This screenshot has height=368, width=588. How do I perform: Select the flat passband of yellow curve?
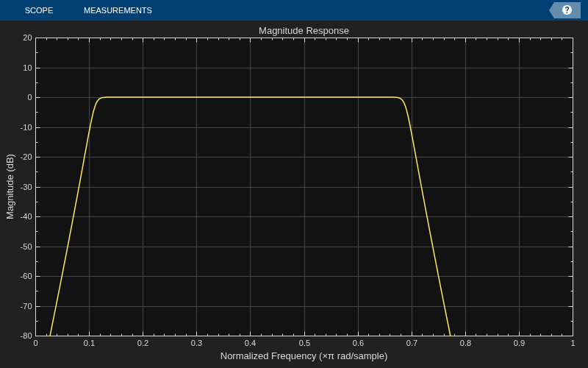click(x=250, y=97)
